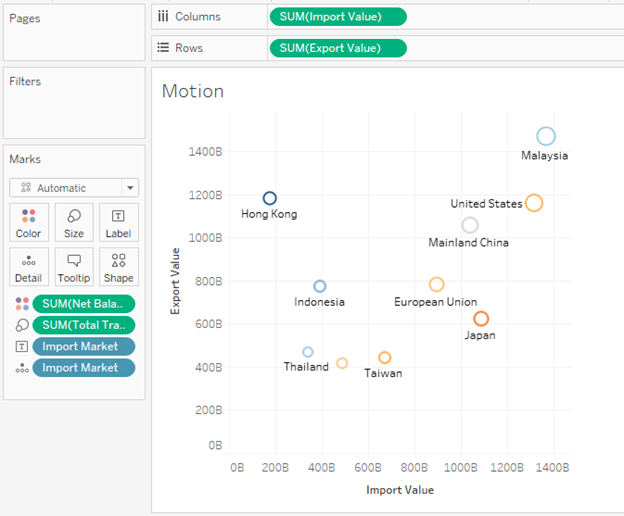Click the Import Value axis title
Image resolution: width=624 pixels, height=516 pixels.
click(400, 491)
